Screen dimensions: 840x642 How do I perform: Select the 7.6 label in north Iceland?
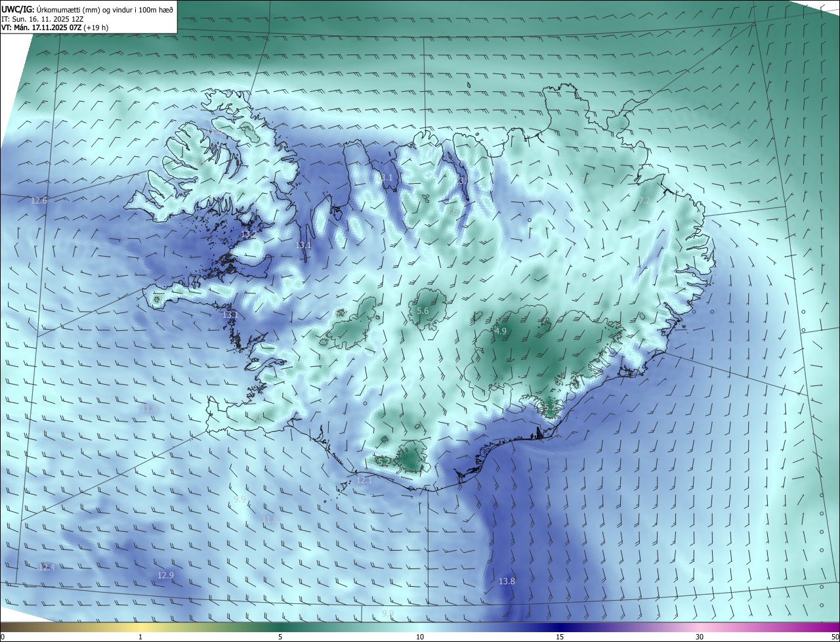coord(454,212)
